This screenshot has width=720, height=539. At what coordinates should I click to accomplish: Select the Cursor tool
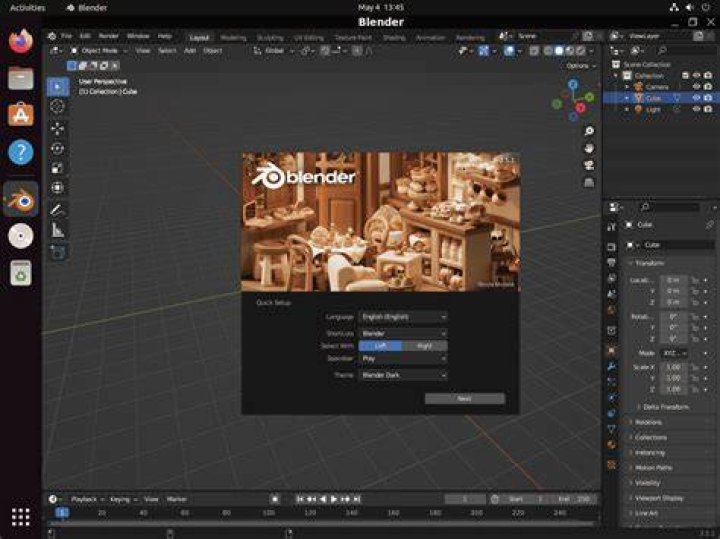pyautogui.click(x=57, y=107)
